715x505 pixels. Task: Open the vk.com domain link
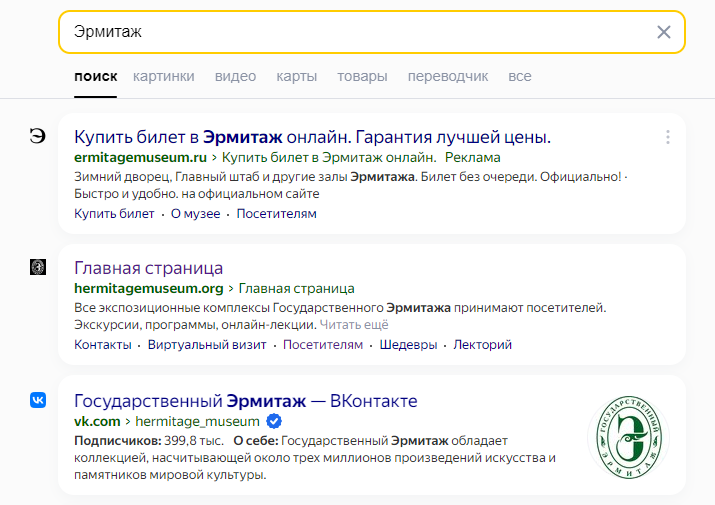97,421
